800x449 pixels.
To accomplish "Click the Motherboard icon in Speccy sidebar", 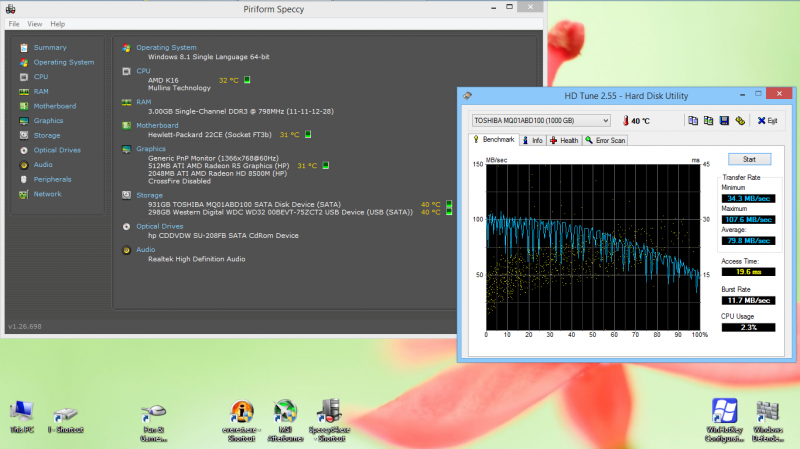I will click(x=23, y=106).
